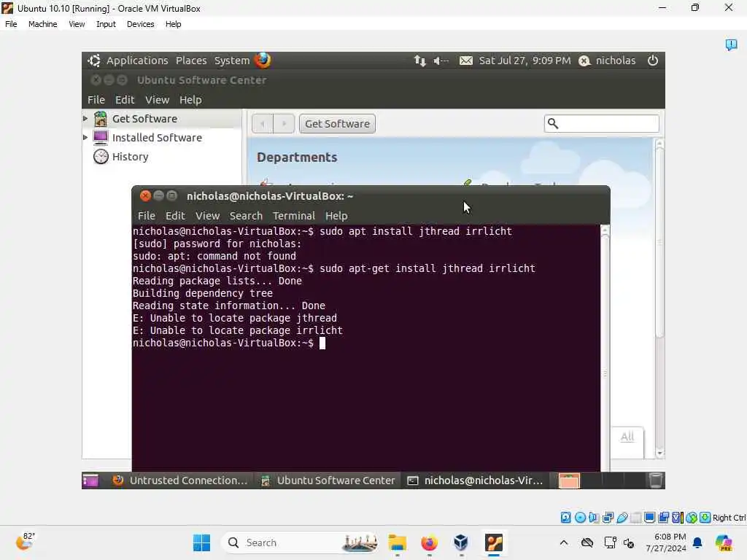The image size is (747, 560).
Task: Click the Show Desktop icon in bottom panel
Action: (90, 481)
